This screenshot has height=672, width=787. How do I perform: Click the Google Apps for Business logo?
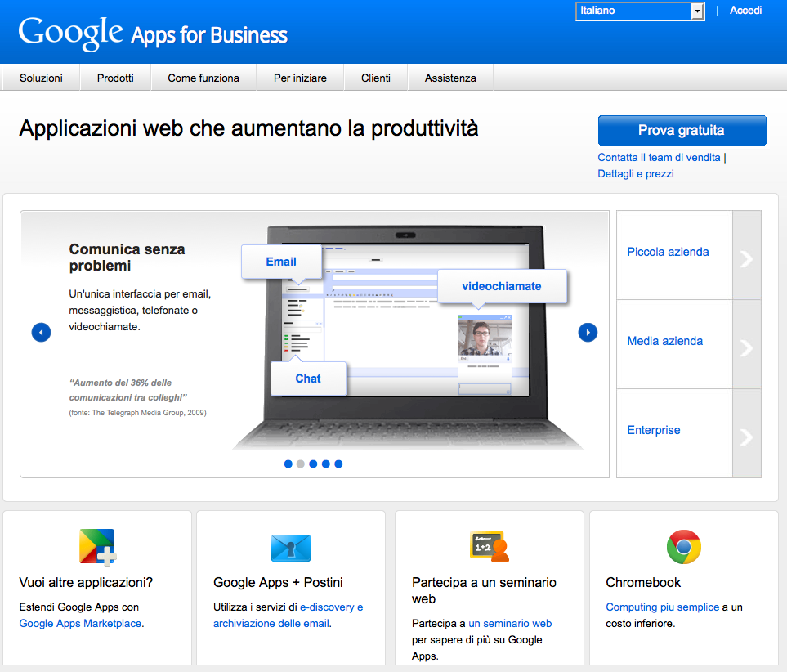point(153,34)
